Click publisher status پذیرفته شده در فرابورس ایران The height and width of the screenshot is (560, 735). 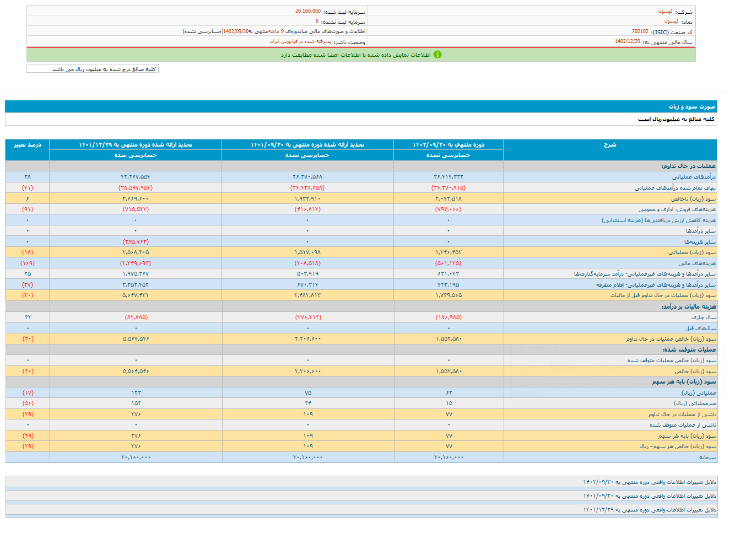tap(300, 41)
